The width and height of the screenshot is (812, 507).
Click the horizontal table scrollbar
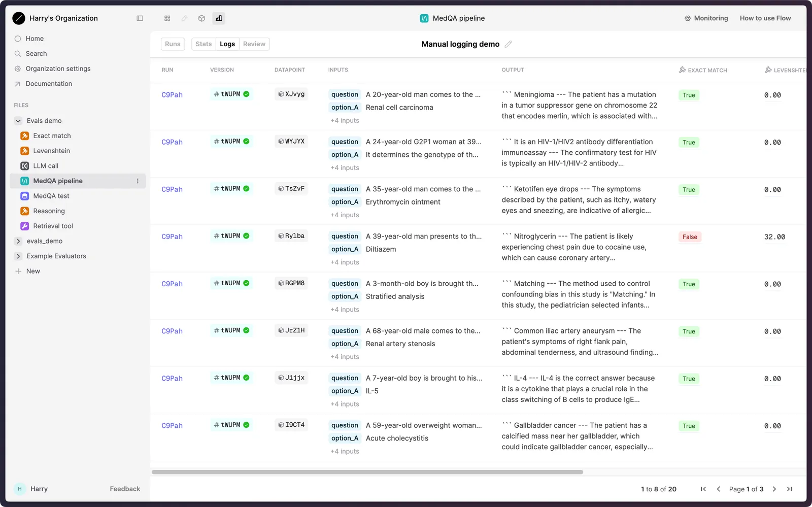367,472
